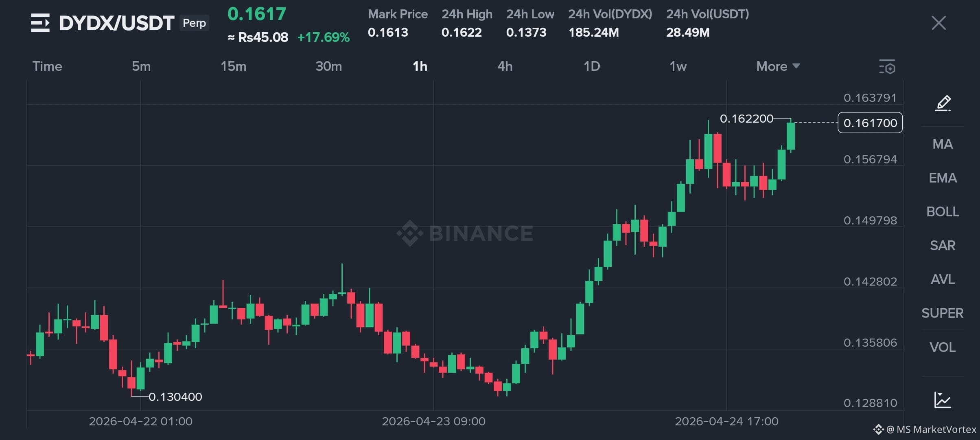Open the market list menu icon

(40, 23)
